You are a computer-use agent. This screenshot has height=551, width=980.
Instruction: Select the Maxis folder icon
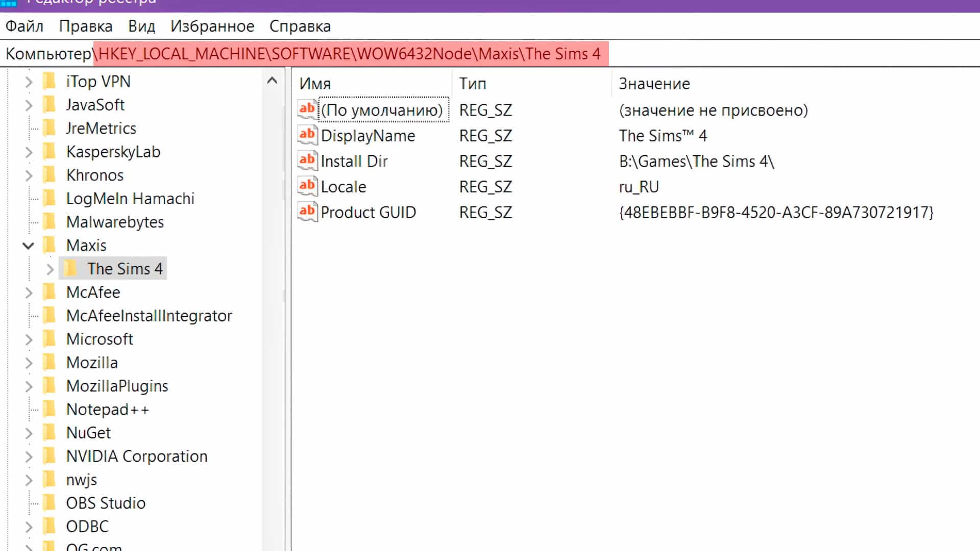[x=50, y=245]
